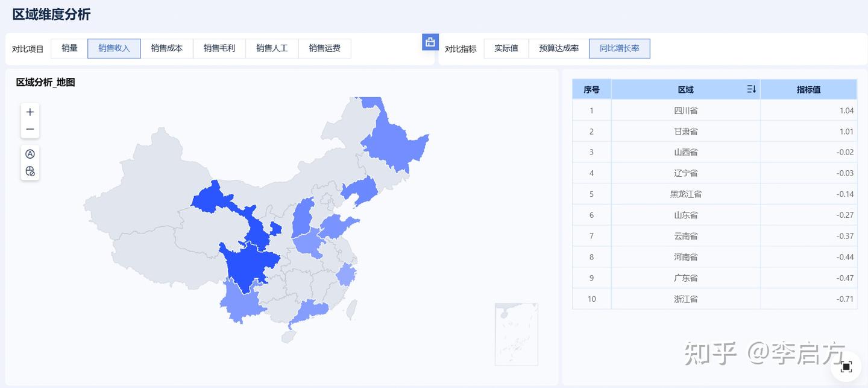Select the 销量 comparison item
This screenshot has height=388, width=868.
pos(69,48)
